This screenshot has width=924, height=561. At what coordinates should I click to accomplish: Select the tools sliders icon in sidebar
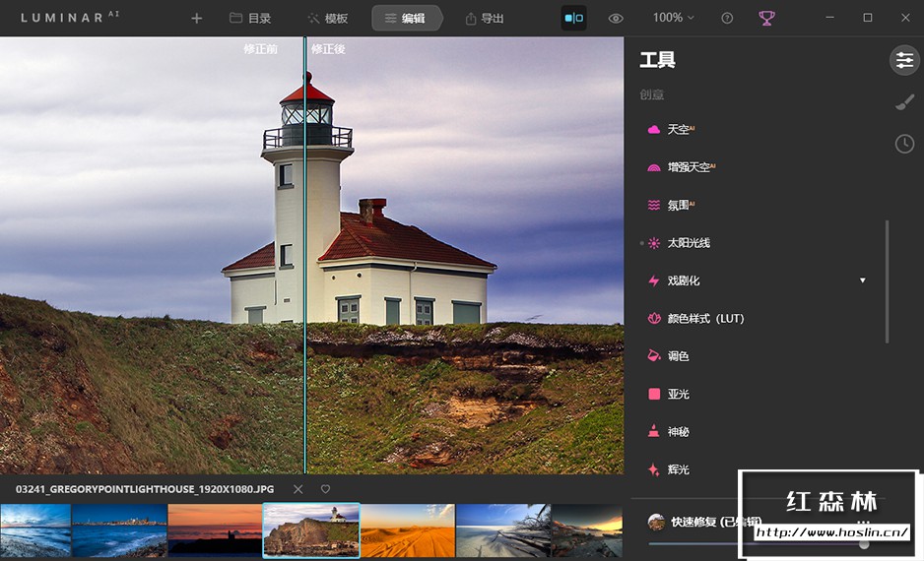click(904, 60)
